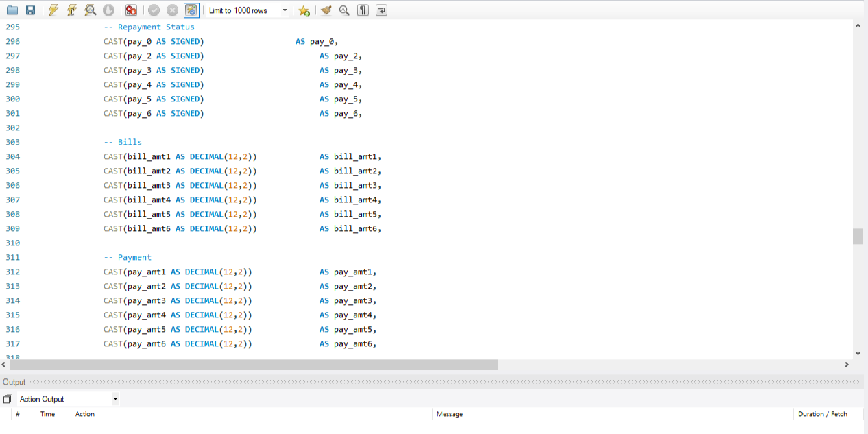
Task: Save the script with the floppy icon
Action: pos(30,10)
